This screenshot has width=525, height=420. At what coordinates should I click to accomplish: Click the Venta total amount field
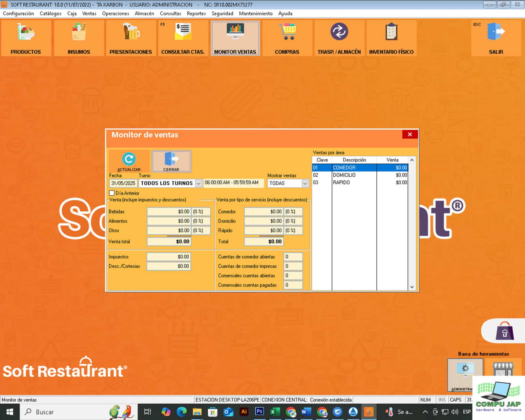tap(169, 241)
